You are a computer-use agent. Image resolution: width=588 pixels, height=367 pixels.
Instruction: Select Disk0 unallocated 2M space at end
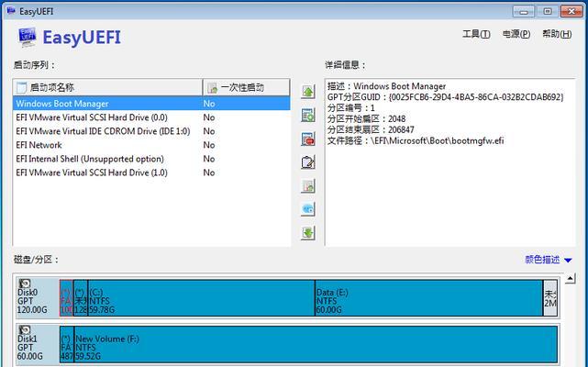pos(550,297)
